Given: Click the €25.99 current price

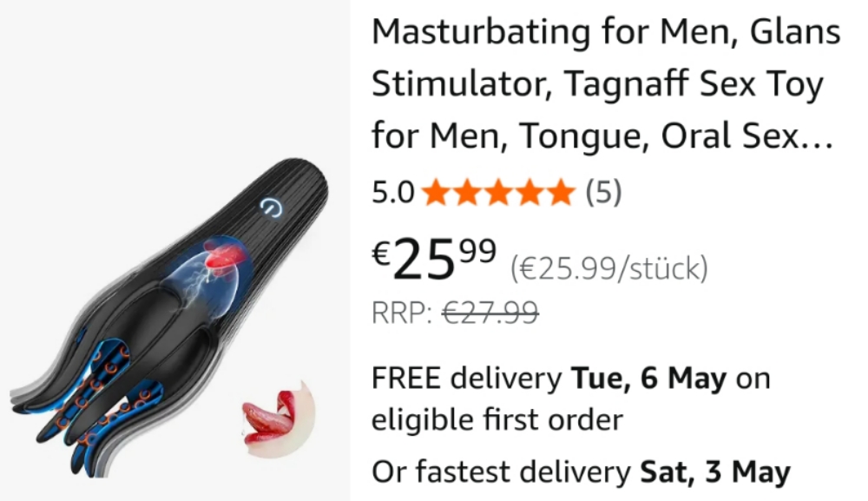Looking at the screenshot, I should [x=434, y=257].
